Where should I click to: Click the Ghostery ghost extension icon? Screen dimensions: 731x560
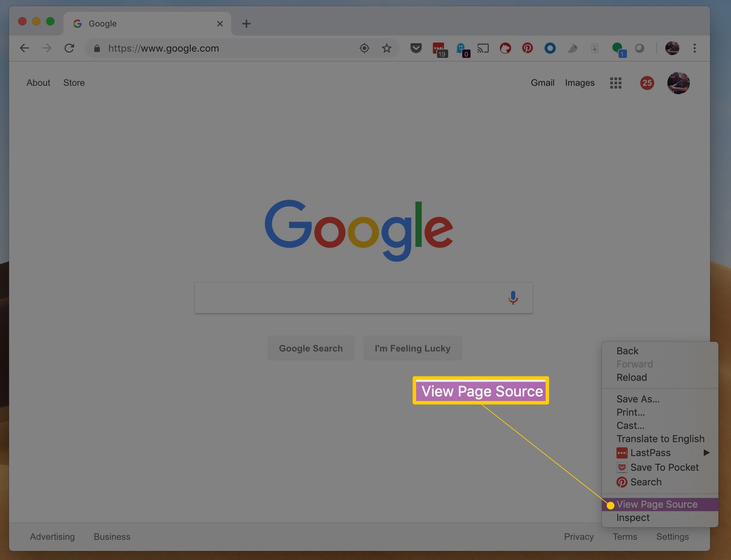click(x=462, y=48)
